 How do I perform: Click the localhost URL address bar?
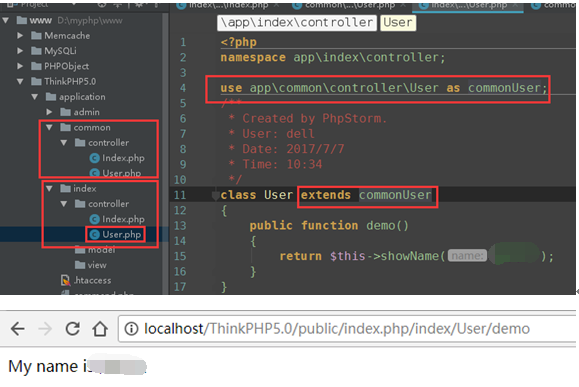[347, 329]
